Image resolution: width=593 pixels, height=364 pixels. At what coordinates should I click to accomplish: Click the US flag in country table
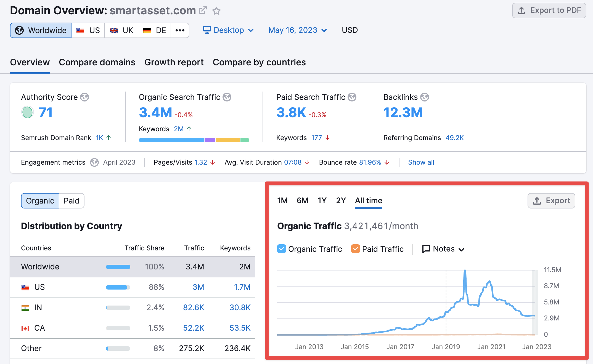coord(25,287)
